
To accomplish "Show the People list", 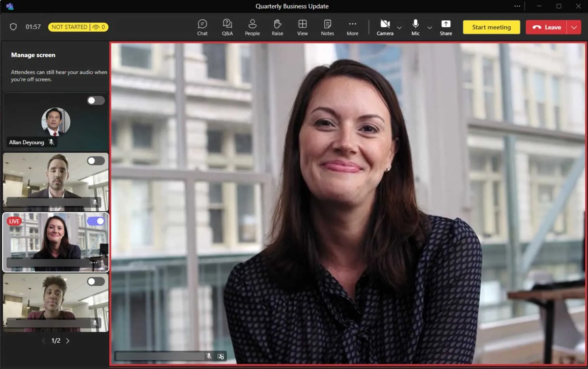I will click(x=252, y=27).
